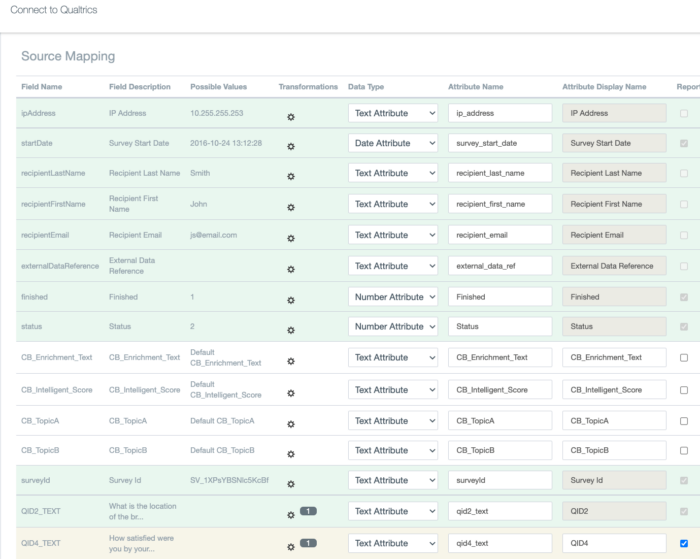Toggle reportable checkbox for CB_Enrichment_Text
The height and width of the screenshot is (559, 700).
[683, 358]
